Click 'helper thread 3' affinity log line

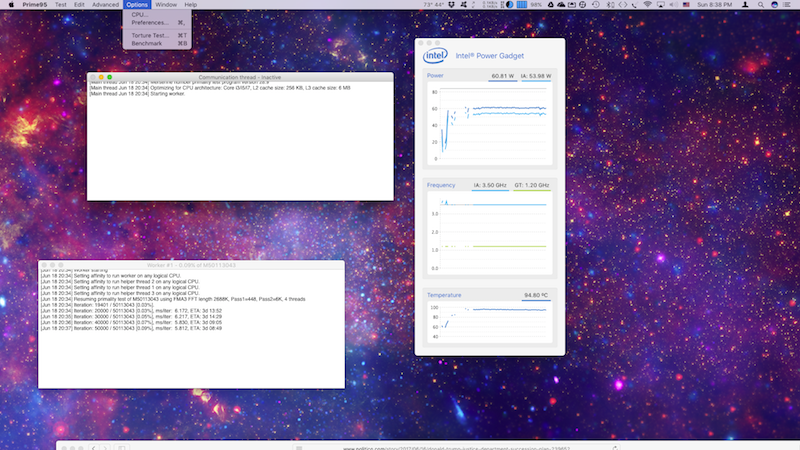120,293
